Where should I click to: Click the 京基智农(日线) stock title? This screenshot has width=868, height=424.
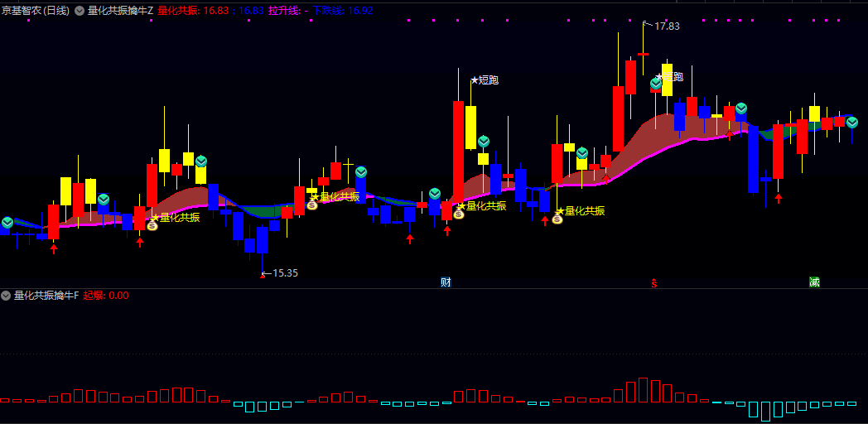[x=36, y=11]
